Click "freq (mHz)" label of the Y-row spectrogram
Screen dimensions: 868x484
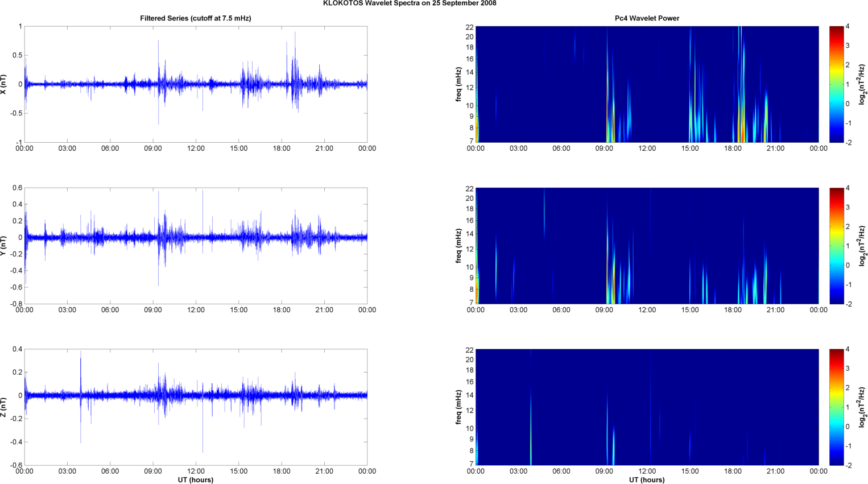tap(458, 246)
